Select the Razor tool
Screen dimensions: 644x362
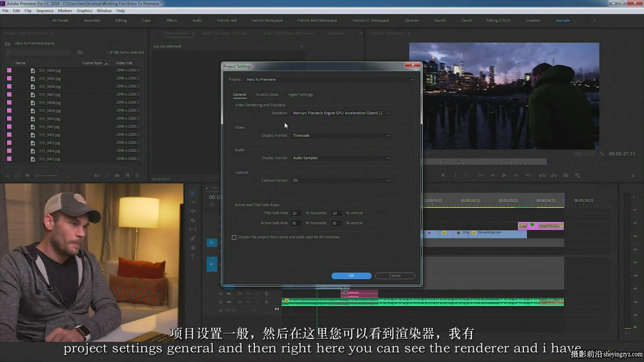click(193, 220)
